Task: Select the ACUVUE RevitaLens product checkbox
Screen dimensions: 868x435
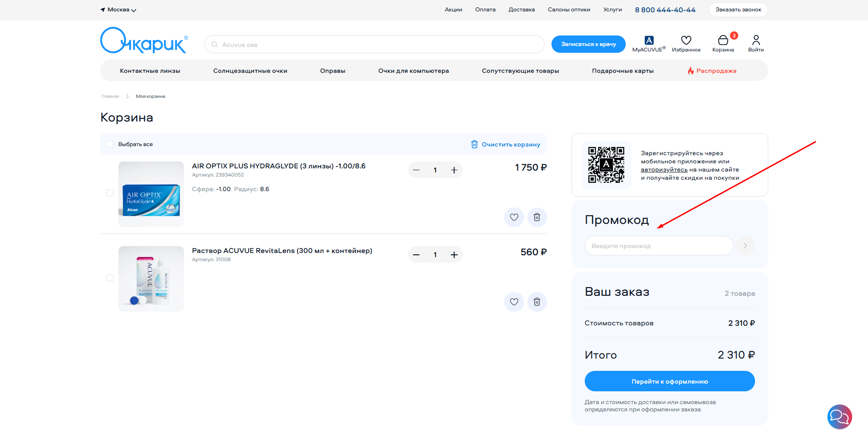Action: coord(110,278)
